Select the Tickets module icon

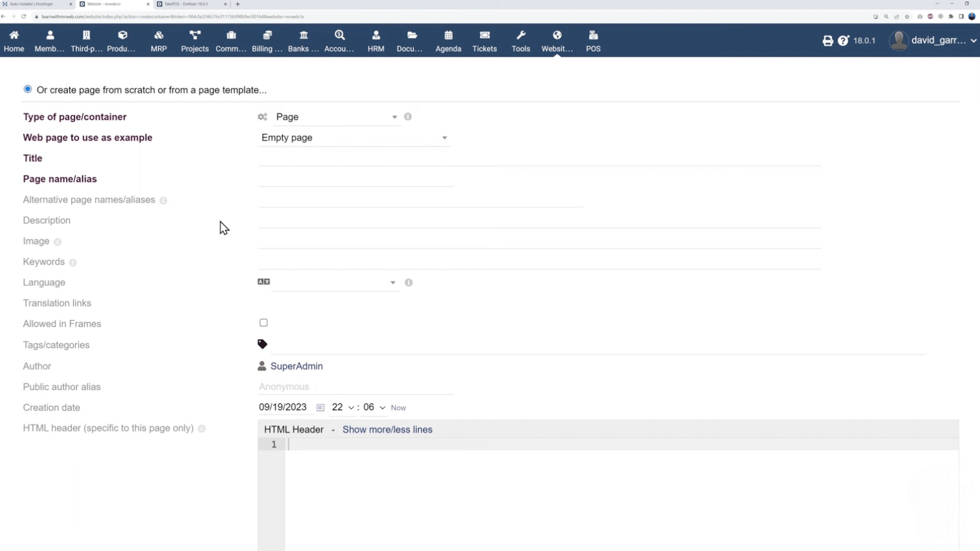click(x=484, y=41)
